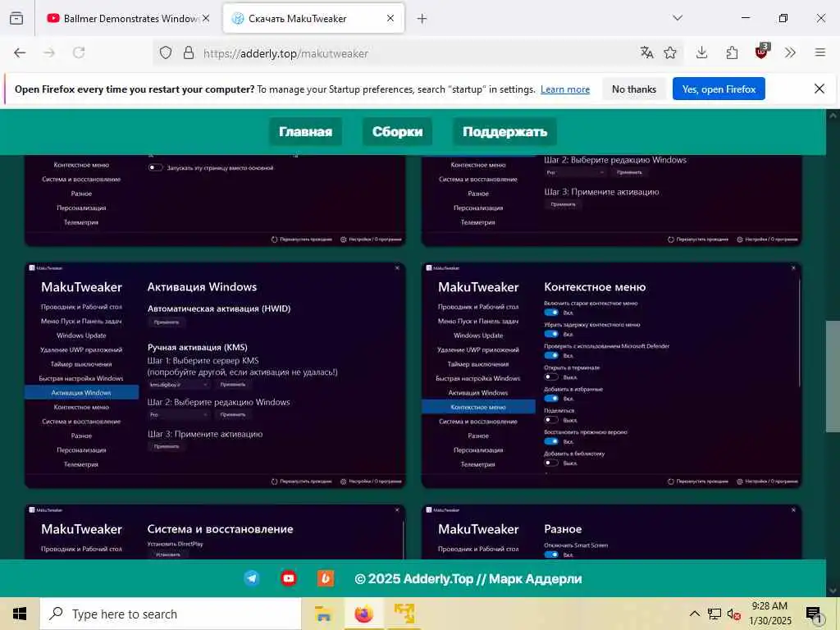Open the Поддержать page nav item

505,132
